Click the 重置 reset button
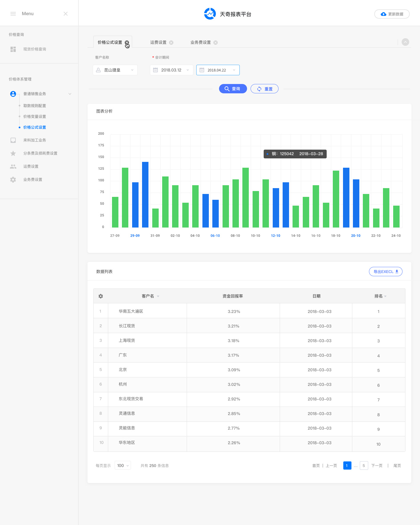The image size is (420, 525). pyautogui.click(x=265, y=89)
